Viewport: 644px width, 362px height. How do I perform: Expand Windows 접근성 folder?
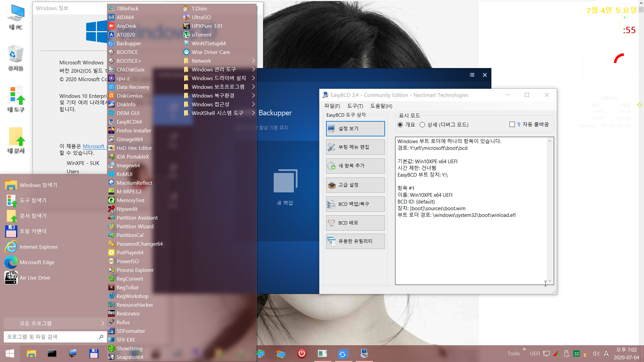click(219, 104)
